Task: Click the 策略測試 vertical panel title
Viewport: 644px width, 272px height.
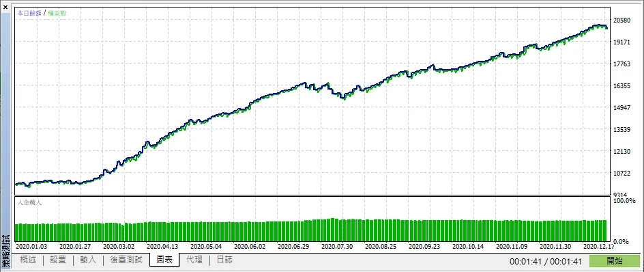Action: click(x=5, y=251)
